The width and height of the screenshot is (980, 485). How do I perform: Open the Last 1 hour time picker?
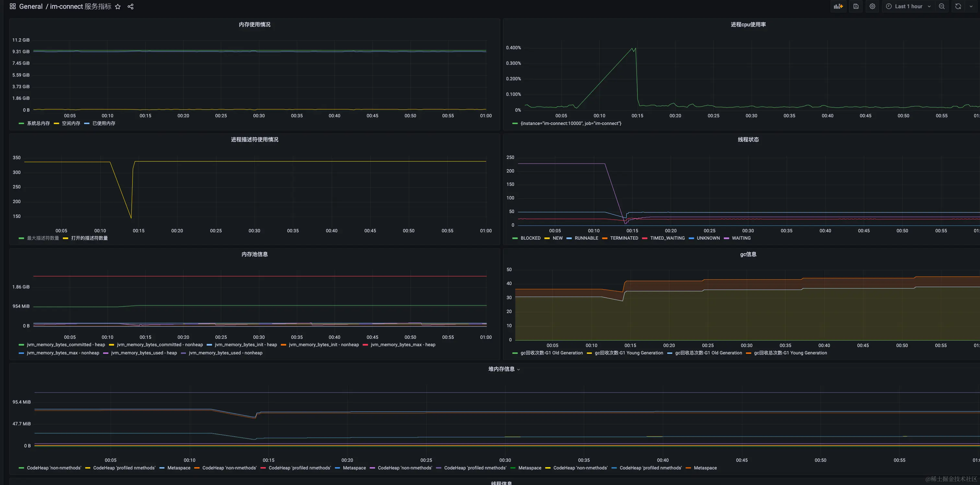pyautogui.click(x=908, y=6)
